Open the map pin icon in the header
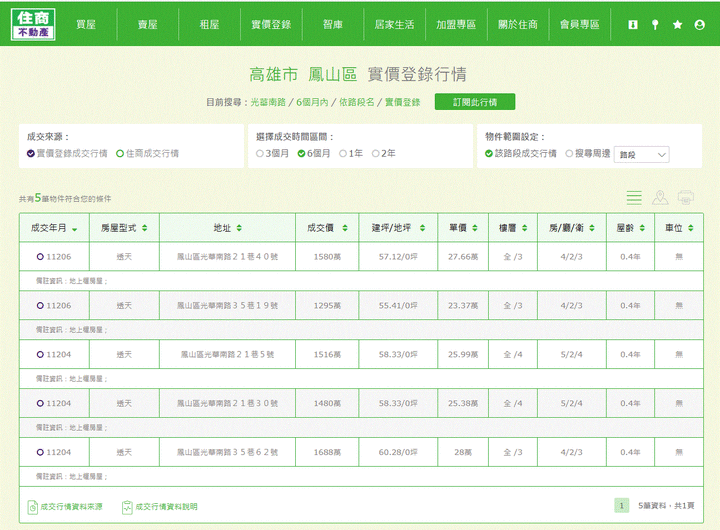 click(655, 25)
